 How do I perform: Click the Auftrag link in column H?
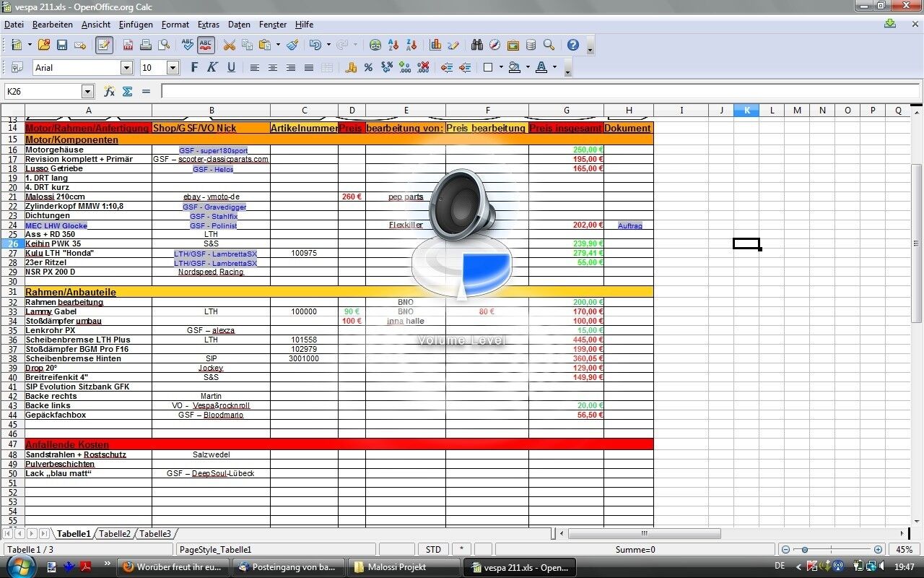(x=629, y=225)
